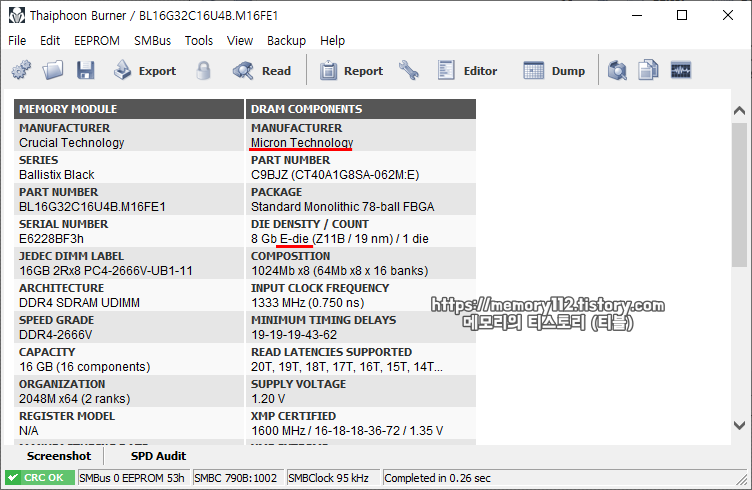Select the DDR4 SDRAM UDIMM architecture value
This screenshot has width=752, height=490.
coord(80,303)
